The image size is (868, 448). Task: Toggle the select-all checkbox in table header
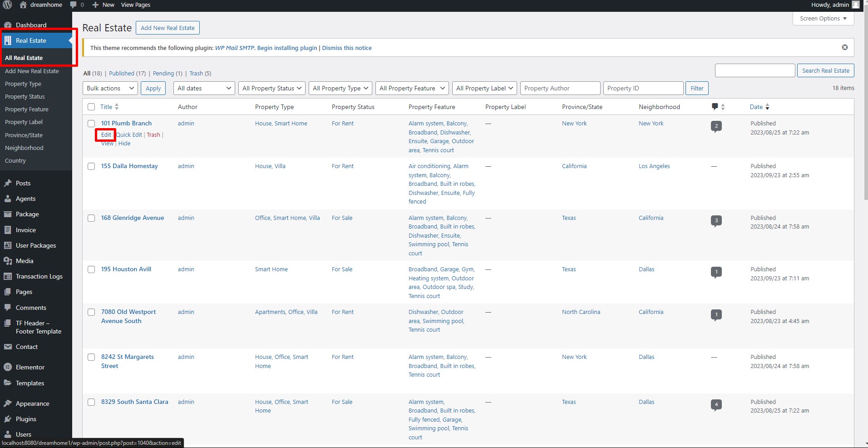point(91,107)
